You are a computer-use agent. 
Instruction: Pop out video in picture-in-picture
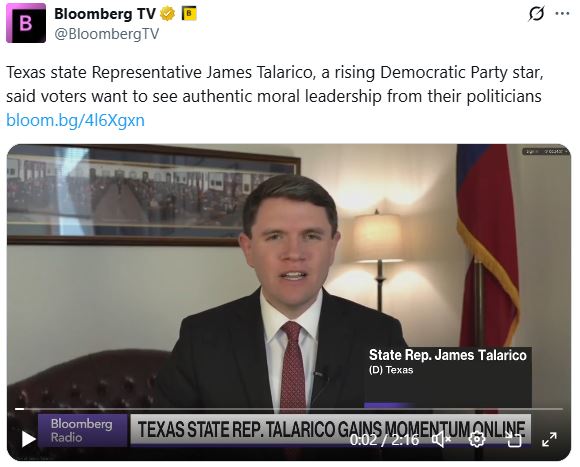(x=513, y=439)
